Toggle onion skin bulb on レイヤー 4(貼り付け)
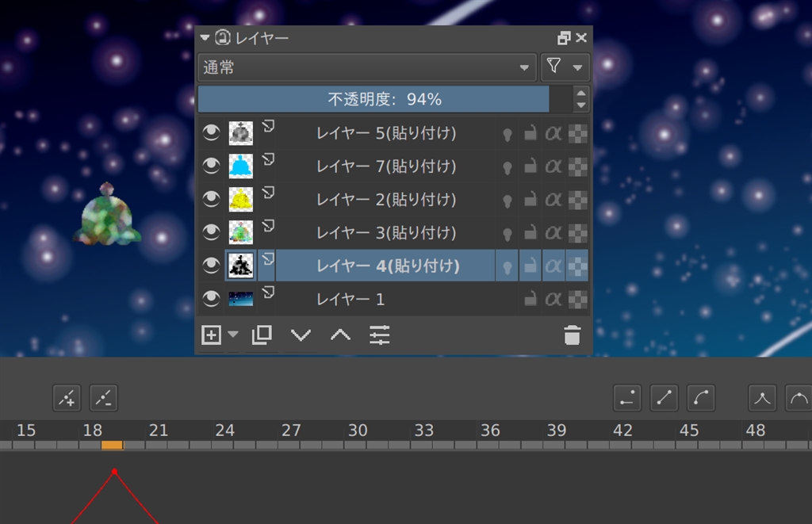The image size is (812, 524). tap(507, 267)
